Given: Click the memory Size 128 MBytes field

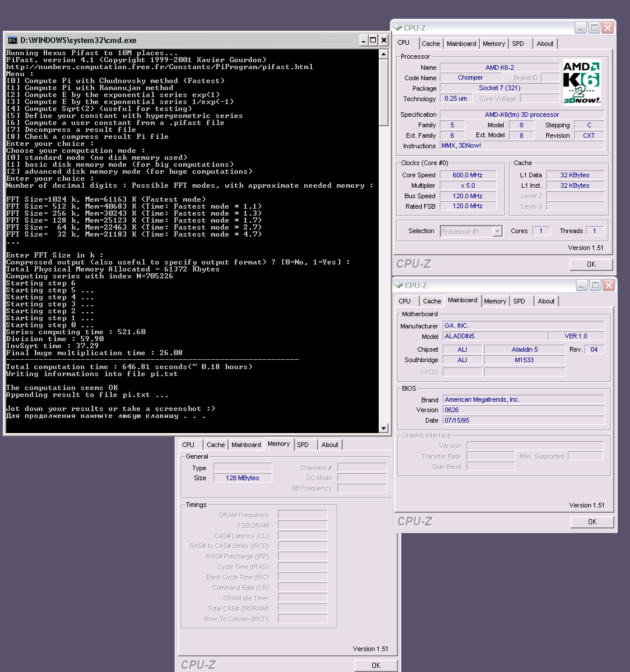Looking at the screenshot, I should (243, 478).
